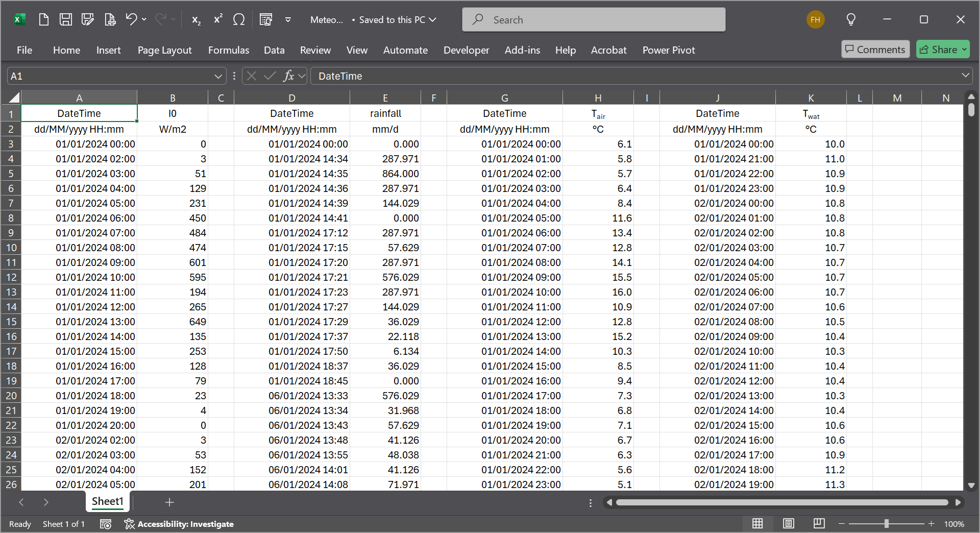Expand the Name Box dropdown

[x=218, y=76]
